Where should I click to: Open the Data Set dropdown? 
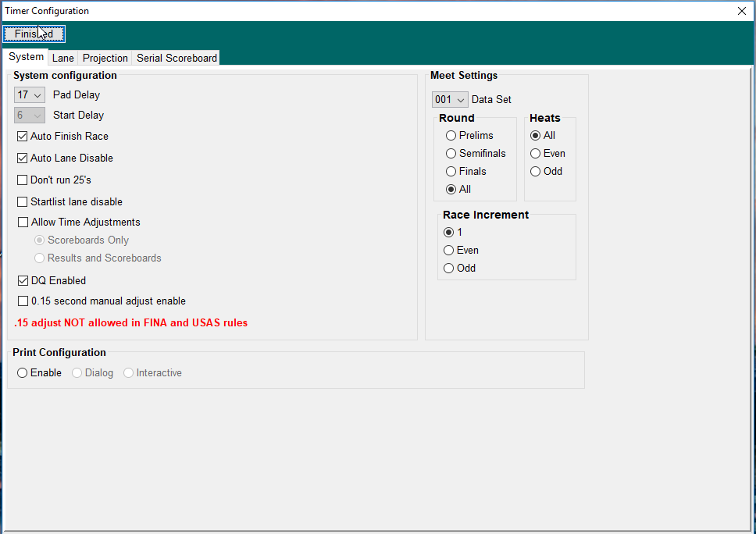click(x=450, y=100)
